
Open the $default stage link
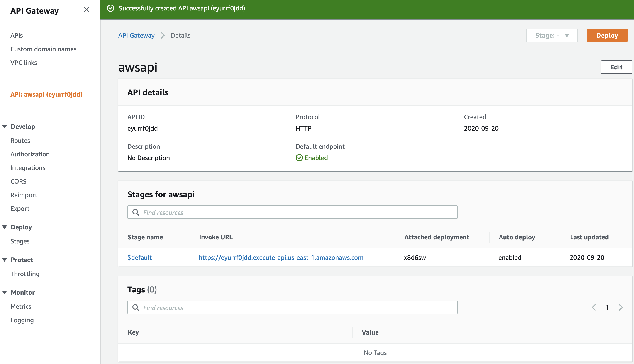(x=139, y=257)
